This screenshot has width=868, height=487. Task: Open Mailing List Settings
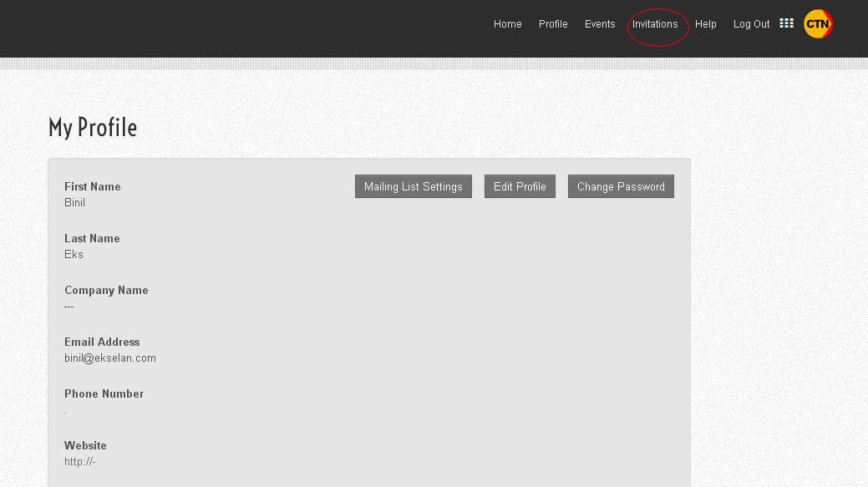pyautogui.click(x=414, y=186)
